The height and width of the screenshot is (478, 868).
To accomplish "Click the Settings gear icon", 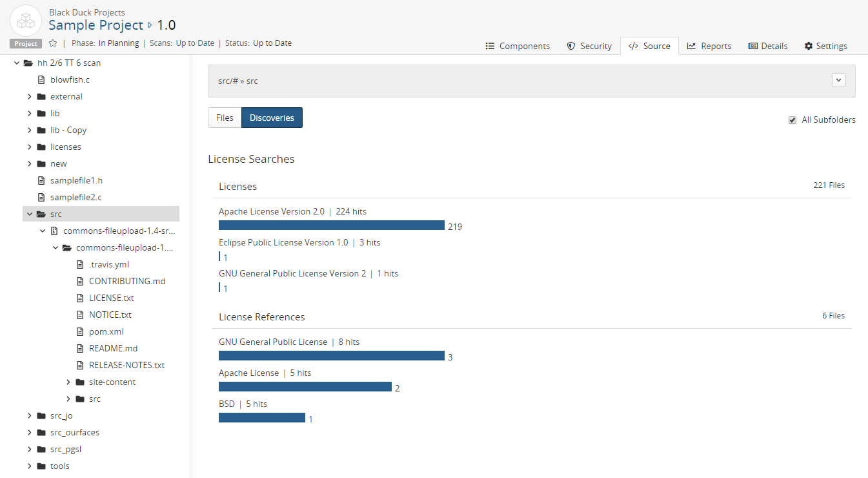I will (x=808, y=47).
